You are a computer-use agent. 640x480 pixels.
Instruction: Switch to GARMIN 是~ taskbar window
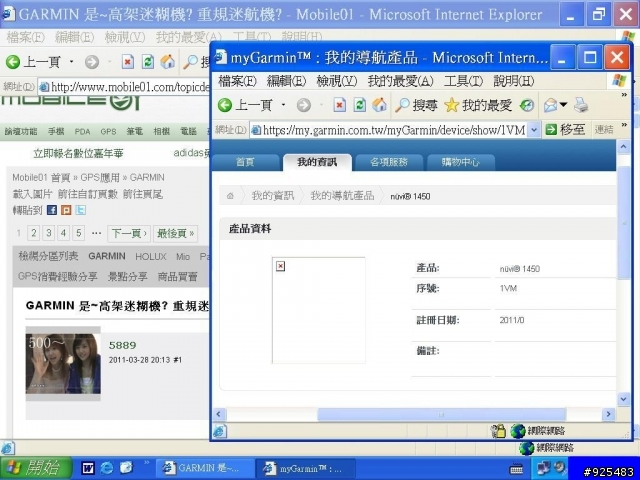205,468
